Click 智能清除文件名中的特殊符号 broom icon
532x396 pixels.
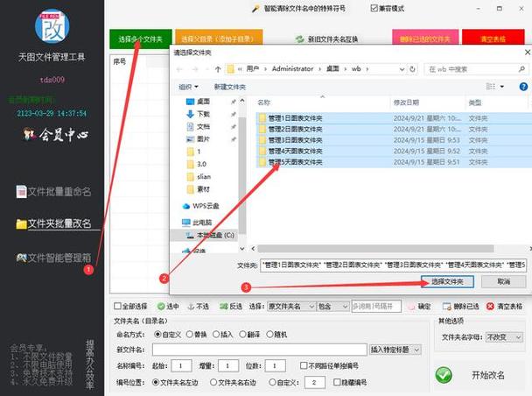255,9
